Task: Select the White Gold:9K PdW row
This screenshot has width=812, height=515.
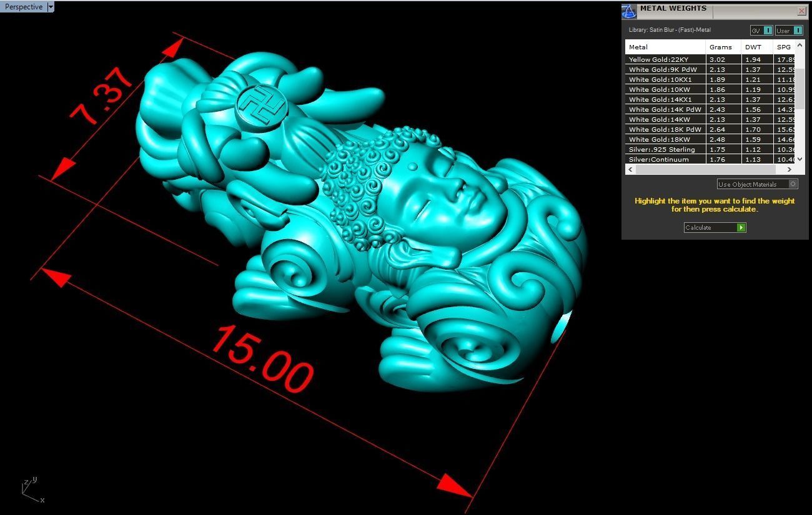Action: point(710,69)
